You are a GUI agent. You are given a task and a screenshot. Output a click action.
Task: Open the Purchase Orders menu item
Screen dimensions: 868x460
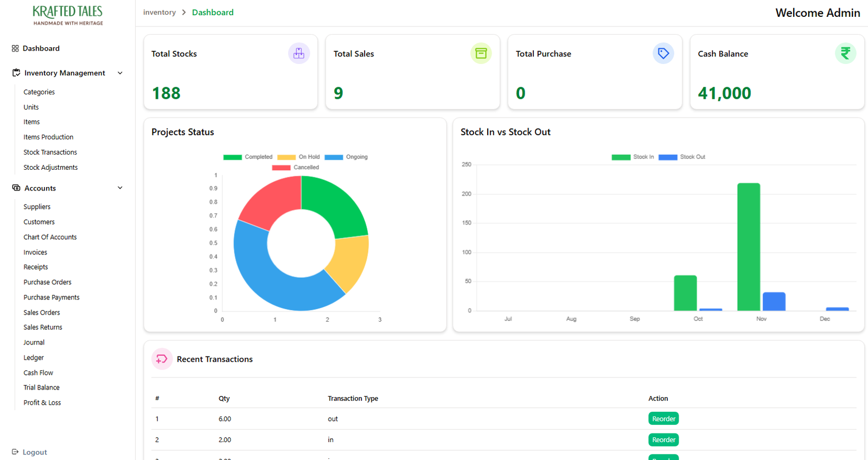(x=47, y=282)
